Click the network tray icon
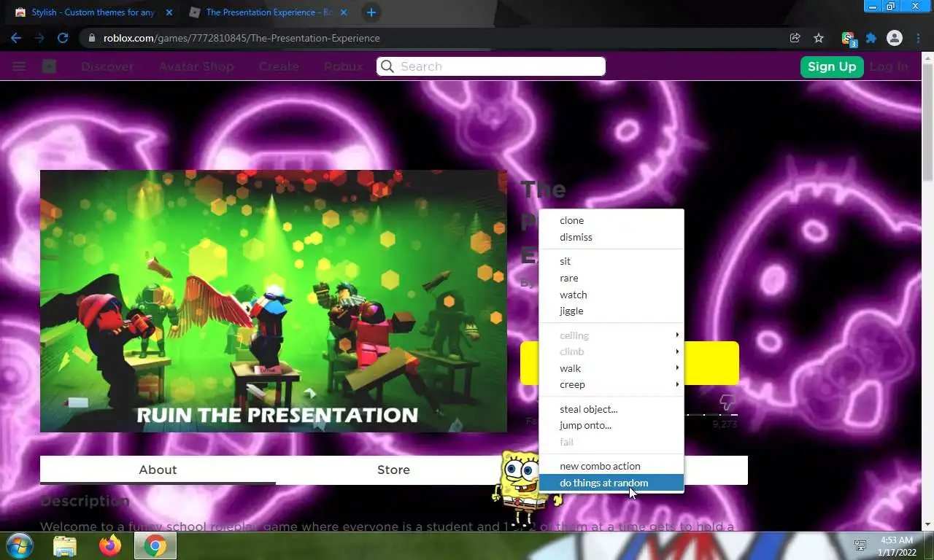 (x=860, y=545)
